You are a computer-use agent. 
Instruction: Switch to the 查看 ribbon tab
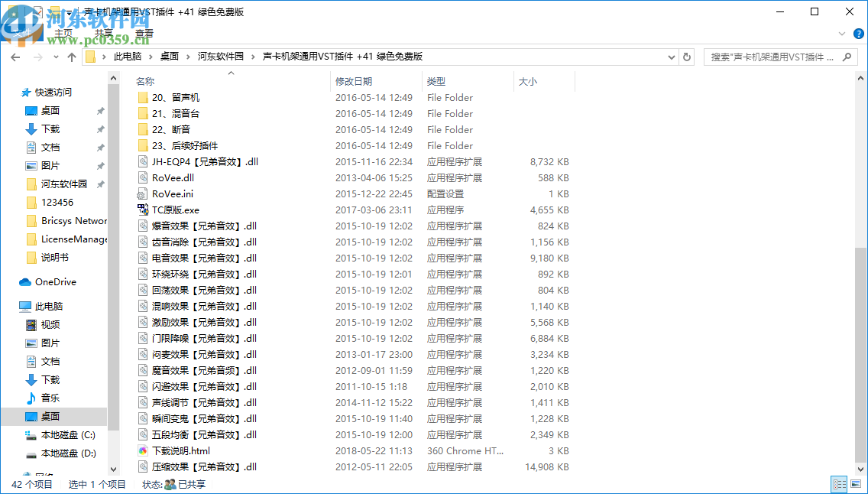coord(144,33)
